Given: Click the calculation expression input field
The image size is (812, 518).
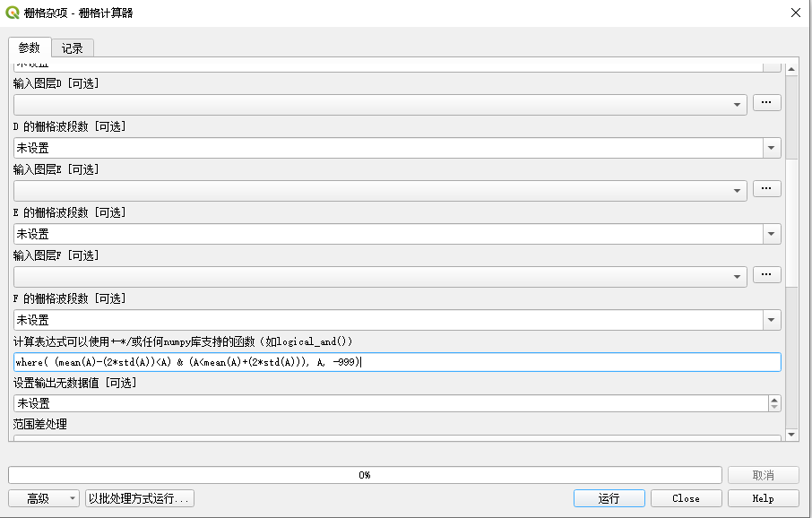Looking at the screenshot, I should 397,362.
